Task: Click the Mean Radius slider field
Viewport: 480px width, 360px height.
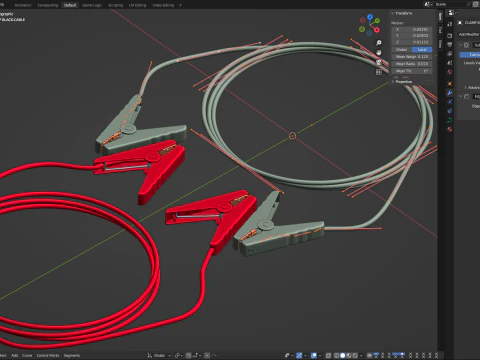Action: (412, 64)
